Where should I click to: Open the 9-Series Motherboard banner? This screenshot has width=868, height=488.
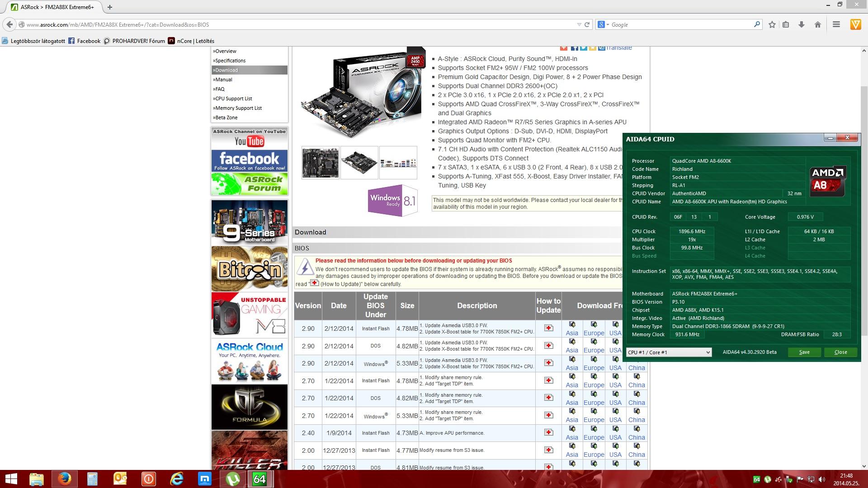tap(249, 223)
